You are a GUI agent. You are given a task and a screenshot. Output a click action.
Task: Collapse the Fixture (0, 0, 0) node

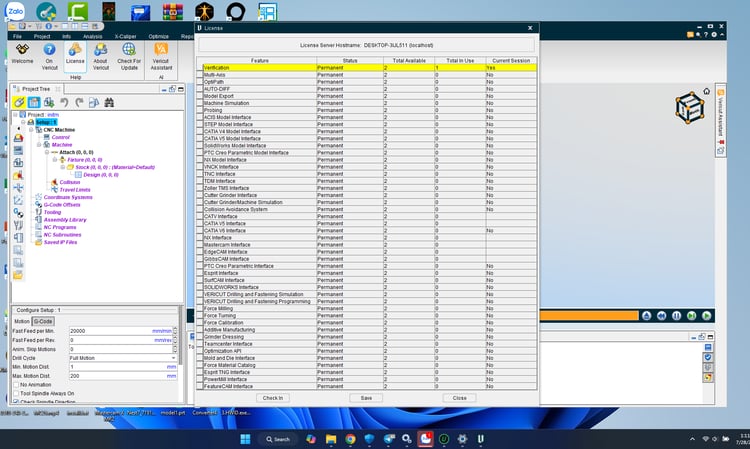pyautogui.click(x=55, y=160)
